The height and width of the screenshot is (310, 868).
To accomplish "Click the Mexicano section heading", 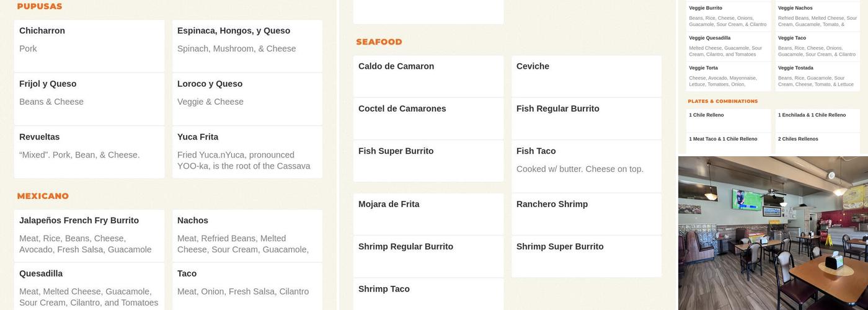I will tap(43, 197).
